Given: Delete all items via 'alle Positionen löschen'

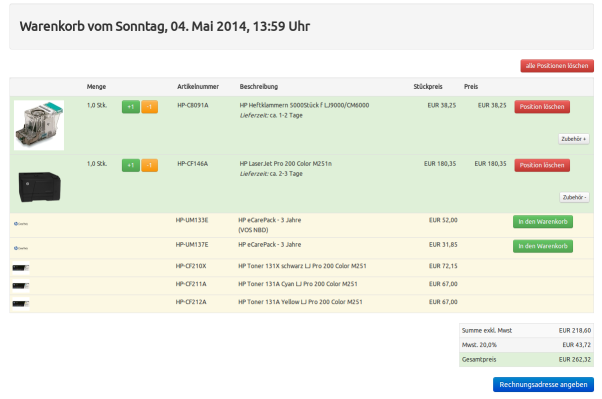Looking at the screenshot, I should [557, 66].
